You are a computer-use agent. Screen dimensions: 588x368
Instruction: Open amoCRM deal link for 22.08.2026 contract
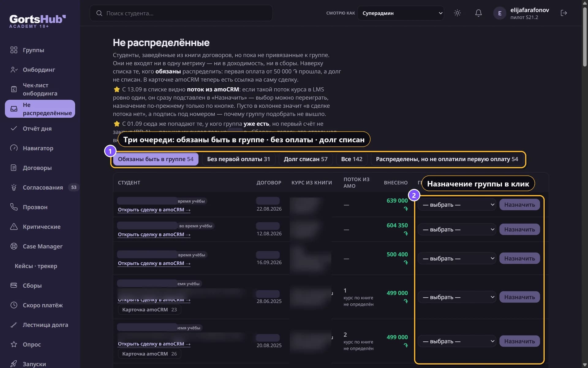154,210
